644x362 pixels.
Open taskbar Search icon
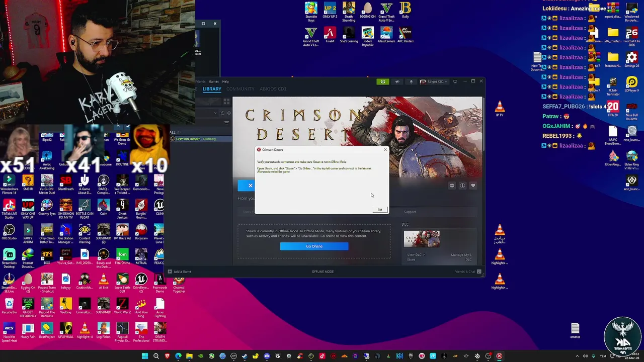point(156,356)
